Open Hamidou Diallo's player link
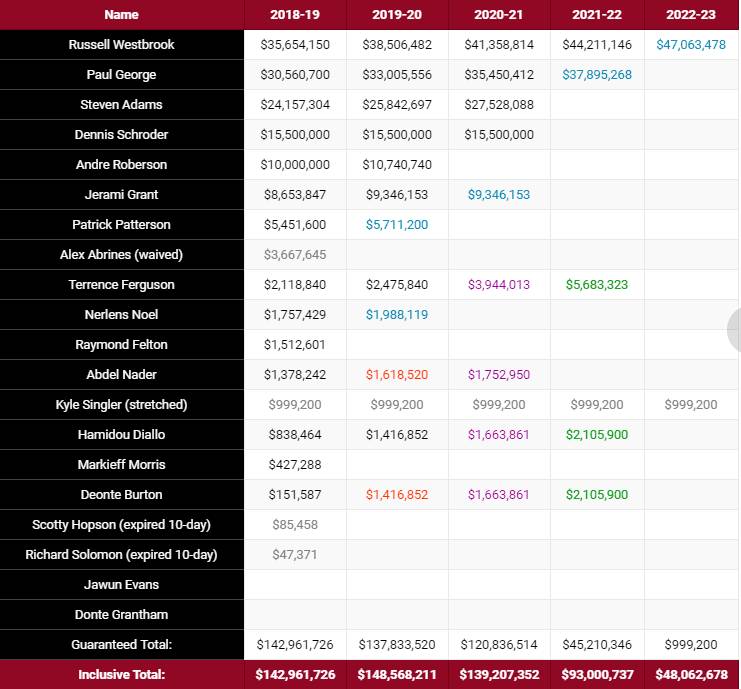The width and height of the screenshot is (741, 689). (x=121, y=435)
